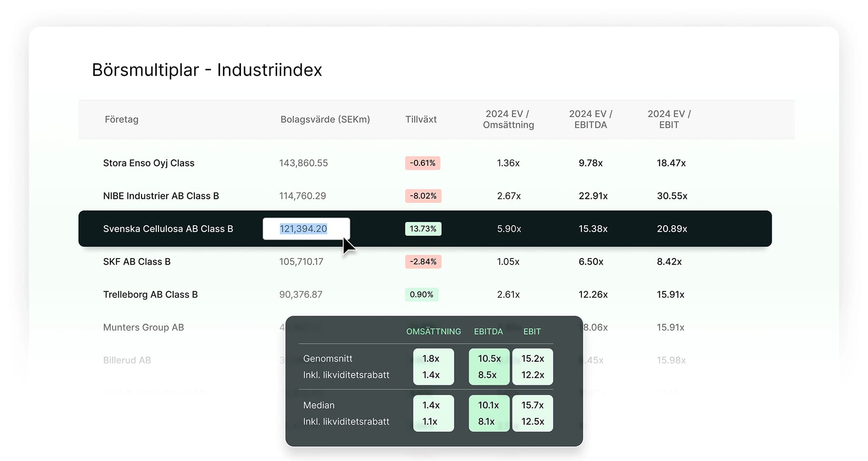Click Inkl. likviditetsrabatt under Genomsnitt
Viewport: 868px width, 461px height.
346,375
